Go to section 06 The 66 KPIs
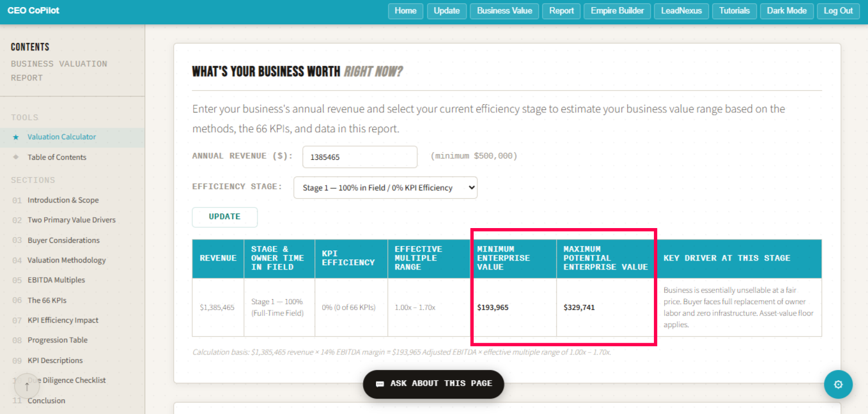Image resolution: width=868 pixels, height=414 pixels. point(47,300)
